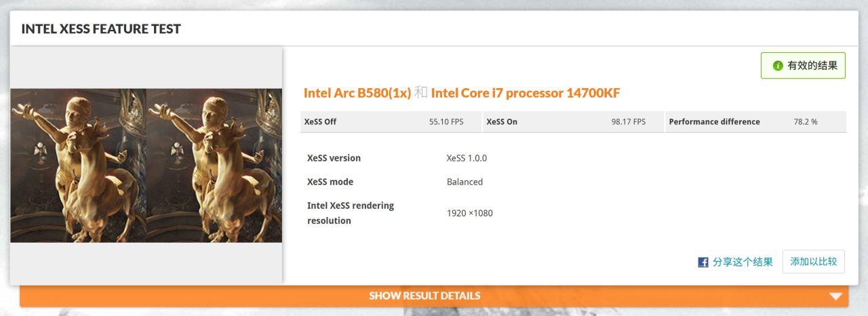Select XeSS 1.0.0 value
The width and height of the screenshot is (868, 316).
pyautogui.click(x=467, y=158)
